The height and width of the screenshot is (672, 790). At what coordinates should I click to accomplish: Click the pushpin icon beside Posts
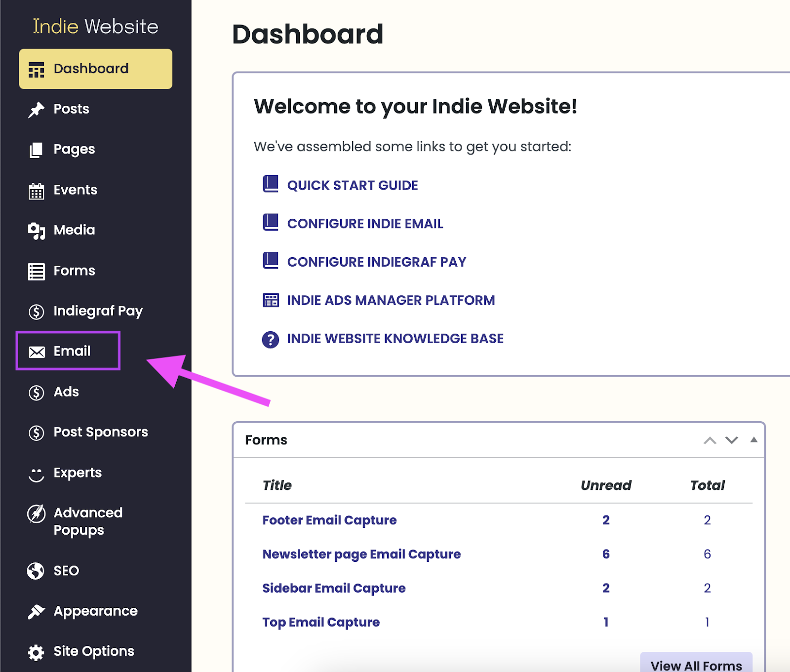point(36,110)
